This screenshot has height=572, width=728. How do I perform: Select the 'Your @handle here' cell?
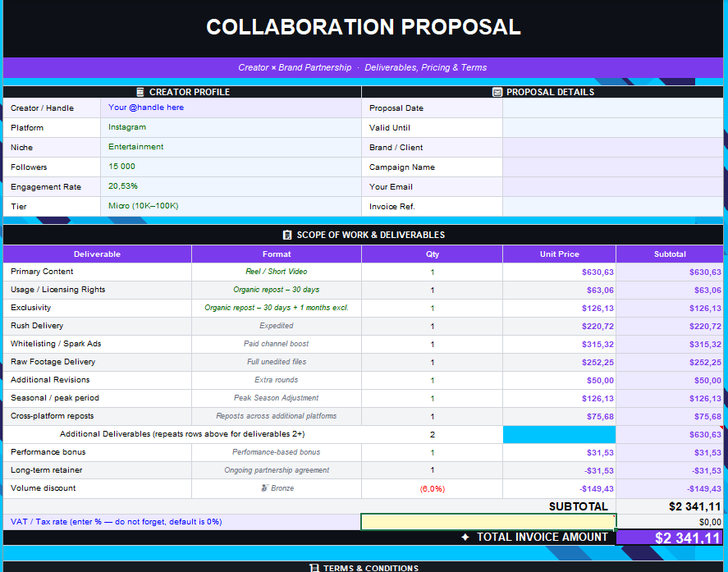231,108
